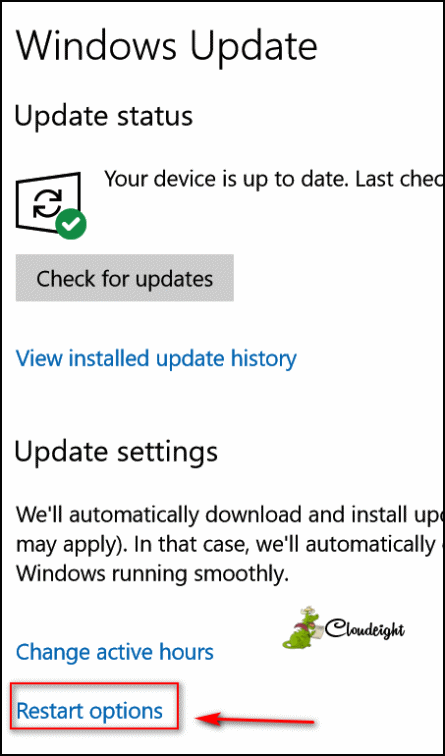Click the green checkmark badge

coord(71,223)
